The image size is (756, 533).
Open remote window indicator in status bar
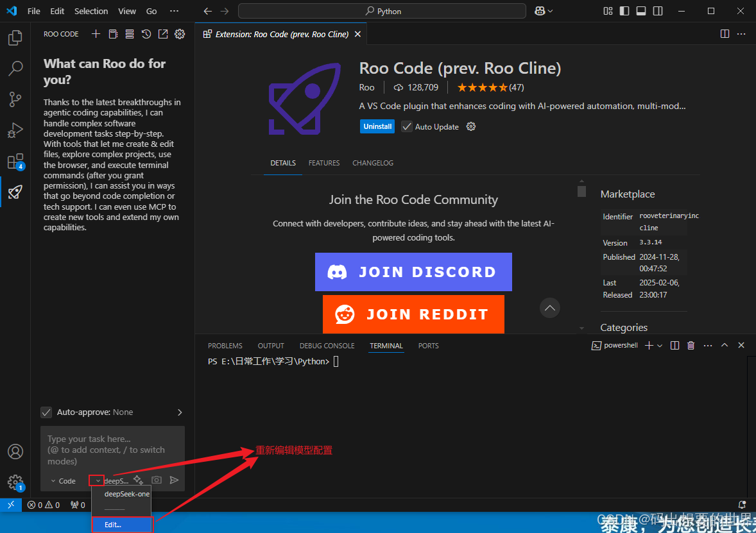pyautogui.click(x=11, y=505)
